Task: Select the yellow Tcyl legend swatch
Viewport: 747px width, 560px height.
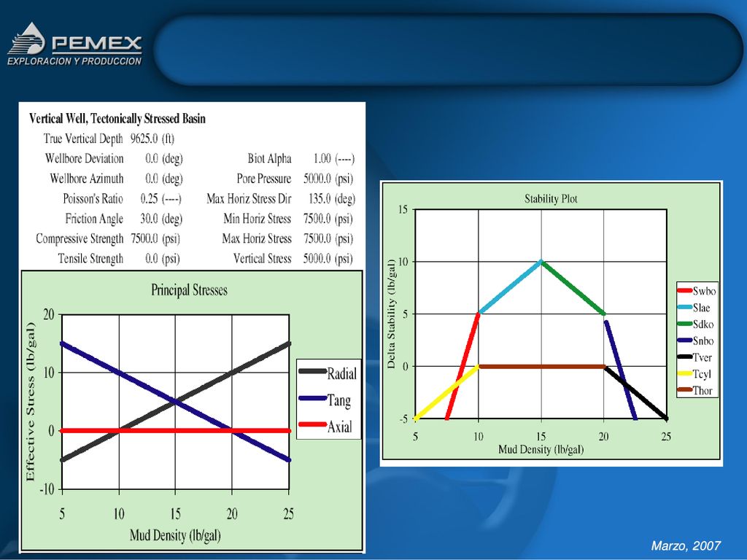Action: pos(684,374)
